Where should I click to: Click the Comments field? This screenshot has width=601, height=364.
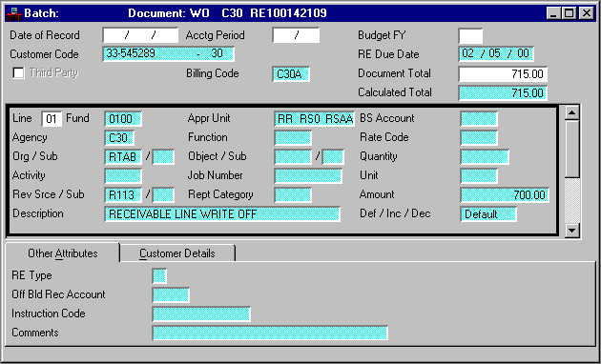(270, 333)
